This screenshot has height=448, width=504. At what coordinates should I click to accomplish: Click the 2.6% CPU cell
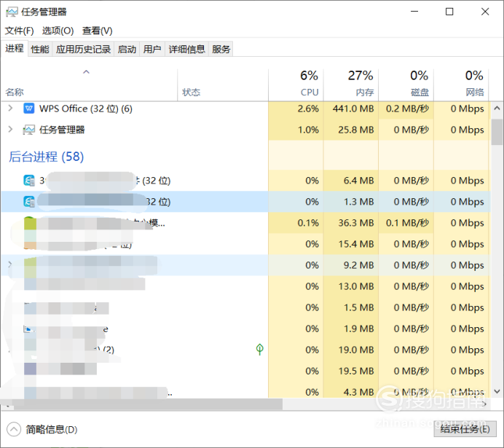coord(296,109)
